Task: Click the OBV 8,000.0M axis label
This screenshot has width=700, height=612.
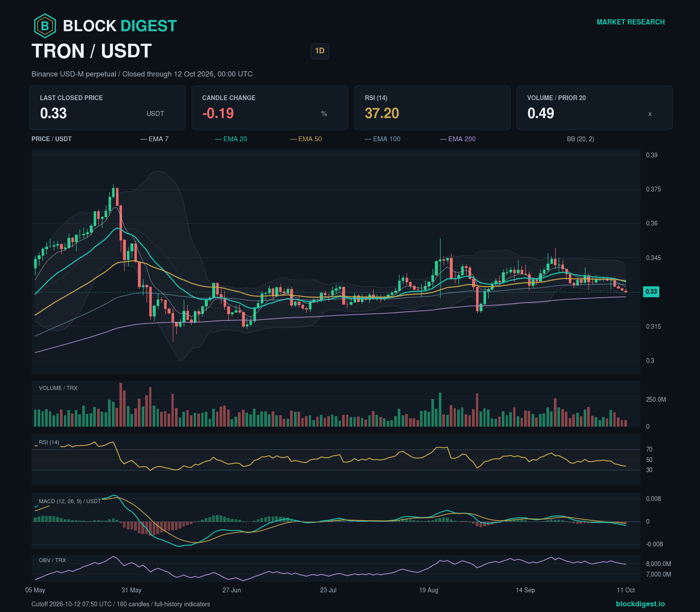Action: click(658, 564)
